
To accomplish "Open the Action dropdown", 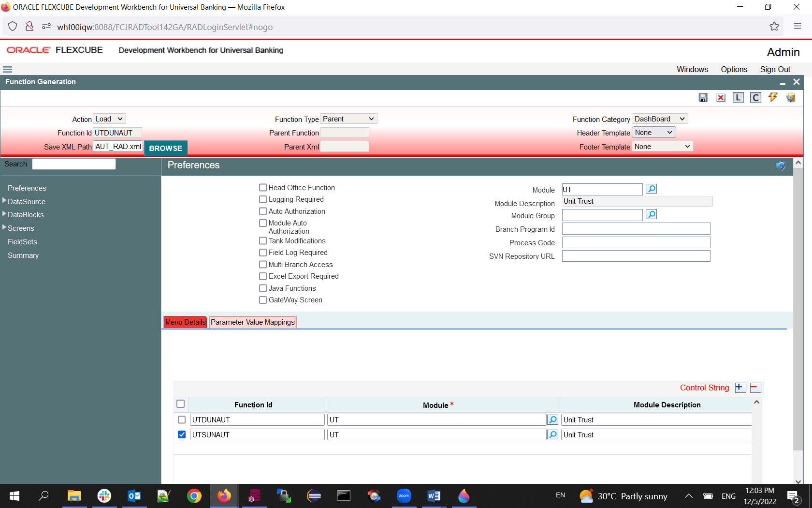I will tap(109, 119).
